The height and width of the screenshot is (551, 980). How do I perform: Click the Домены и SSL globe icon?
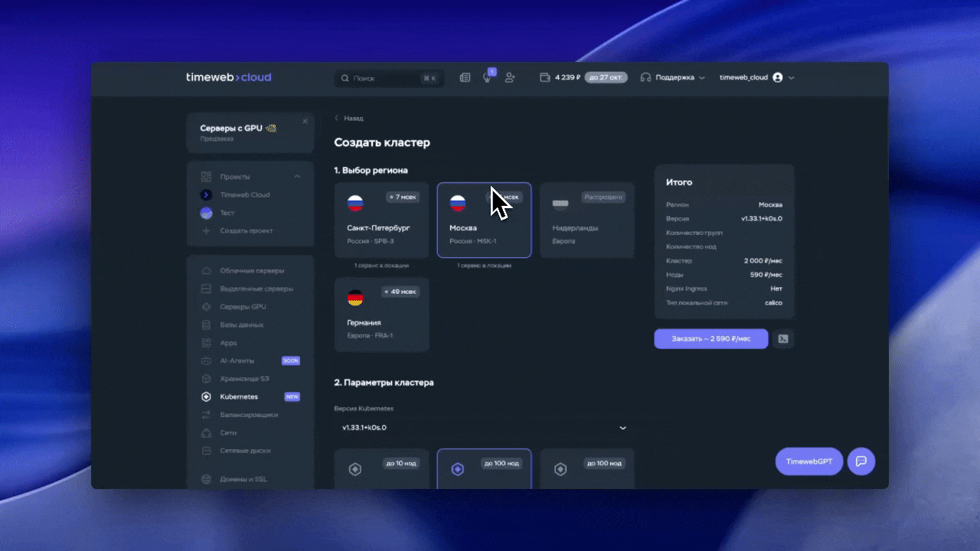(x=206, y=479)
